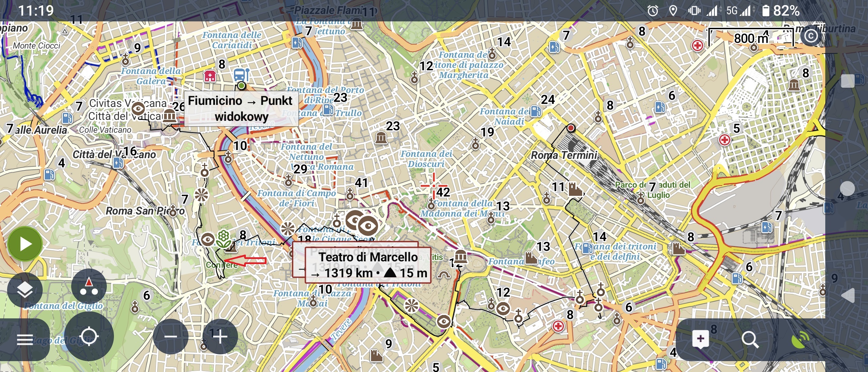Tap the alarm clock status bar icon

[x=653, y=11]
